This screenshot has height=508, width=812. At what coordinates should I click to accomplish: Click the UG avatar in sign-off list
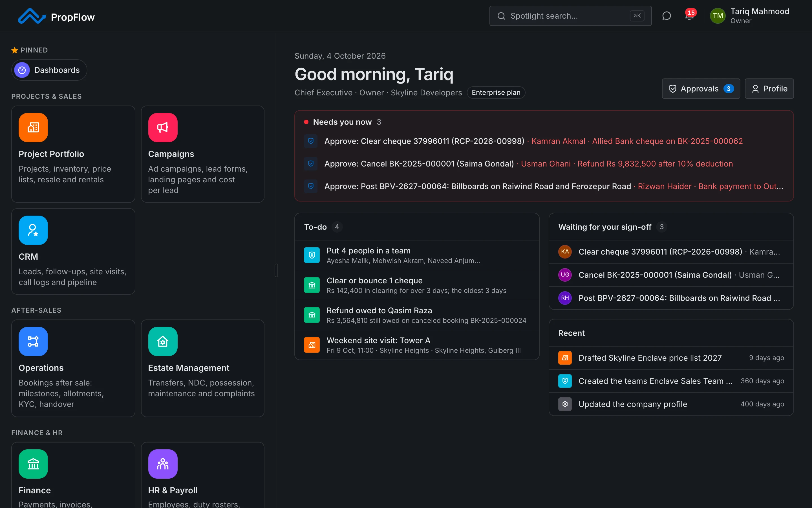(x=565, y=275)
